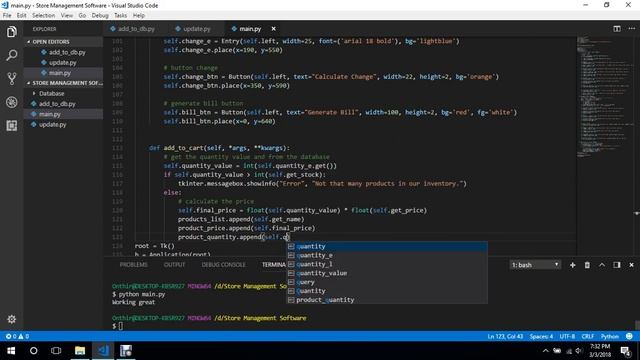Open the editor More Actions menu
The height and width of the screenshot is (360, 640).
pos(632,29)
